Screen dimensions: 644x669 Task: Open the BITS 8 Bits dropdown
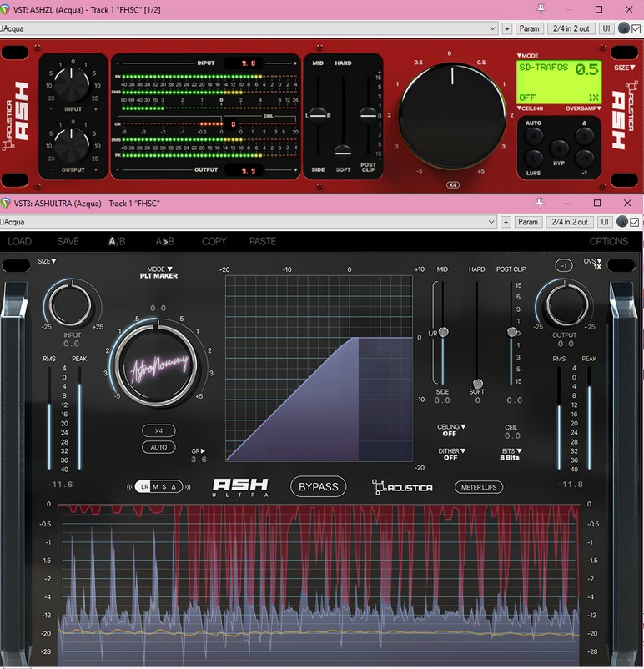[x=512, y=454]
